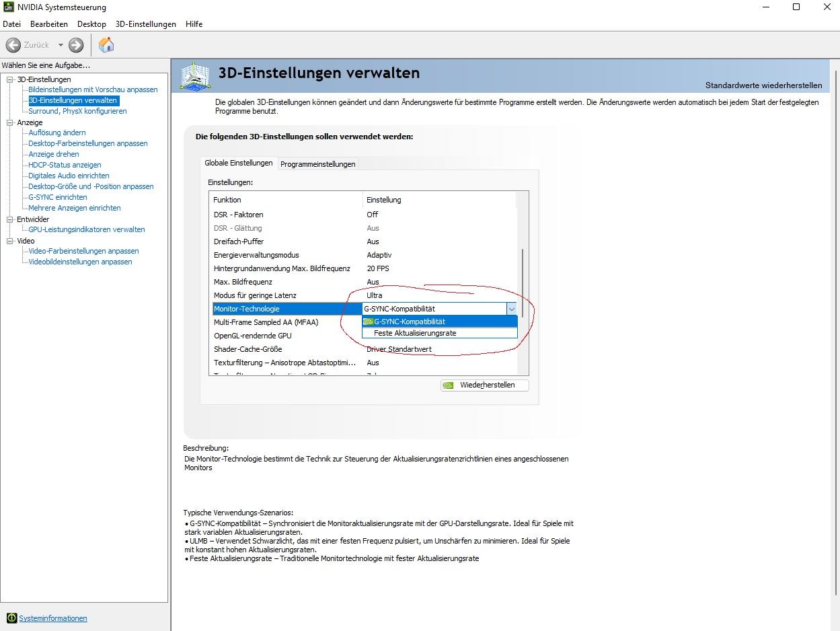Image resolution: width=840 pixels, height=631 pixels.
Task: Click the Ultra latency value
Action: [374, 295]
